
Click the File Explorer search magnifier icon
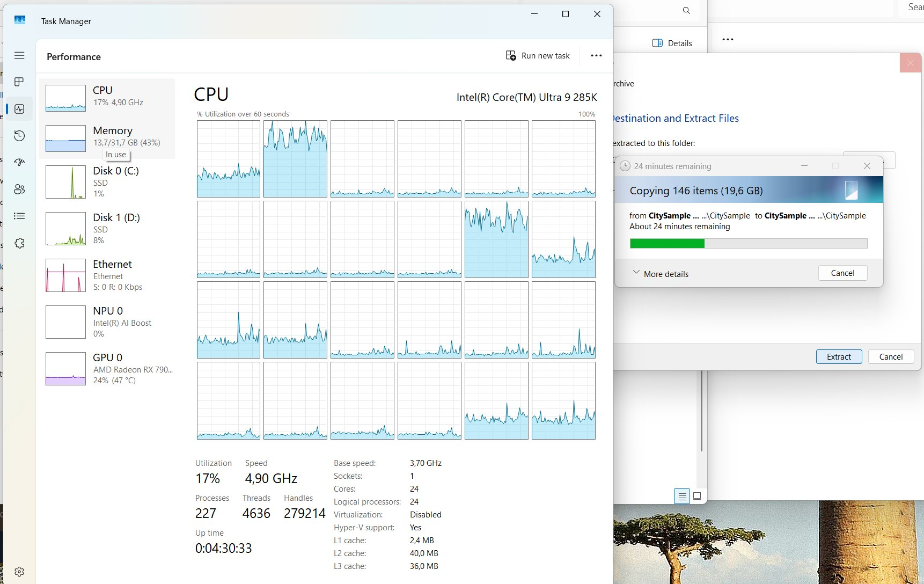686,11
